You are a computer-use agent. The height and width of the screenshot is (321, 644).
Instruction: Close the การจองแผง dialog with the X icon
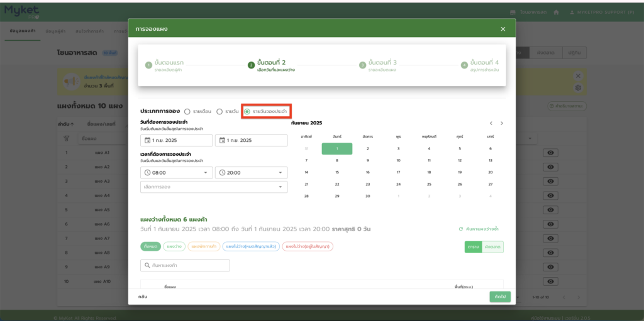click(x=503, y=29)
